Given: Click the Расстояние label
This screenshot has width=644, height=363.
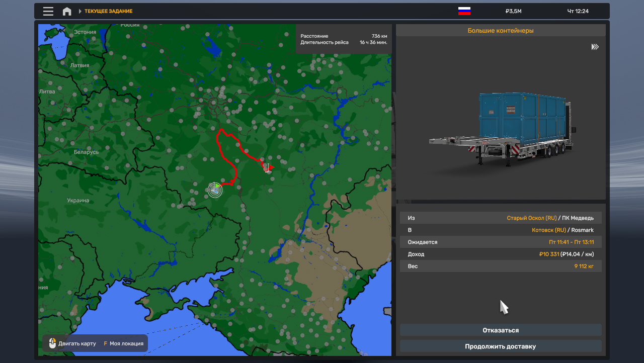Looking at the screenshot, I should coord(314,36).
